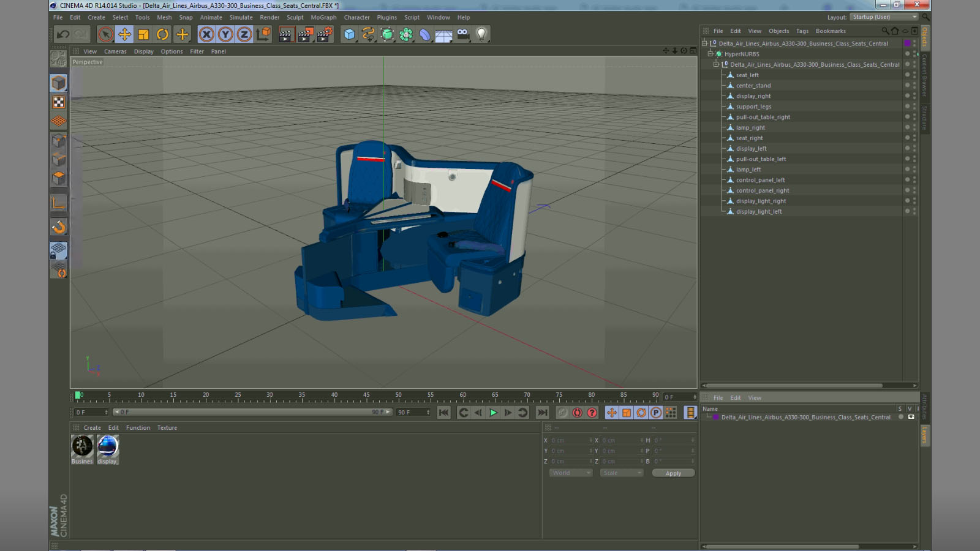The height and width of the screenshot is (551, 980).
Task: Open the Mesh menu
Action: tap(164, 17)
